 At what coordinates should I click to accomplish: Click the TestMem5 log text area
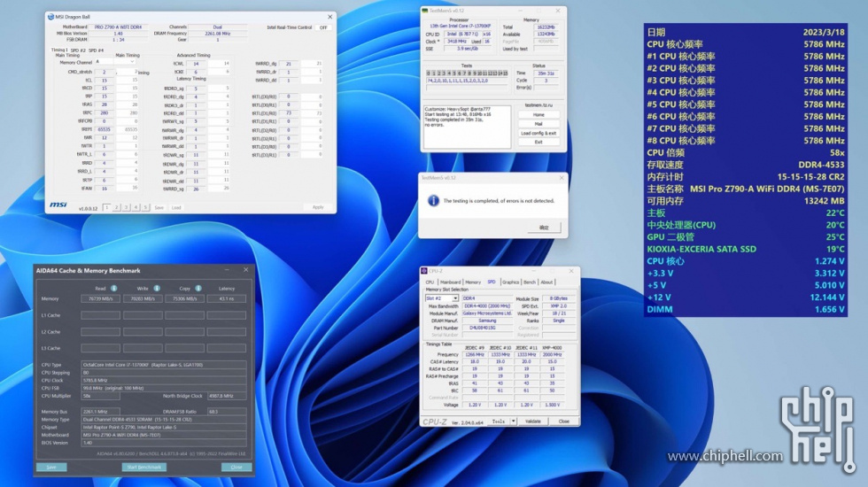[x=468, y=127]
